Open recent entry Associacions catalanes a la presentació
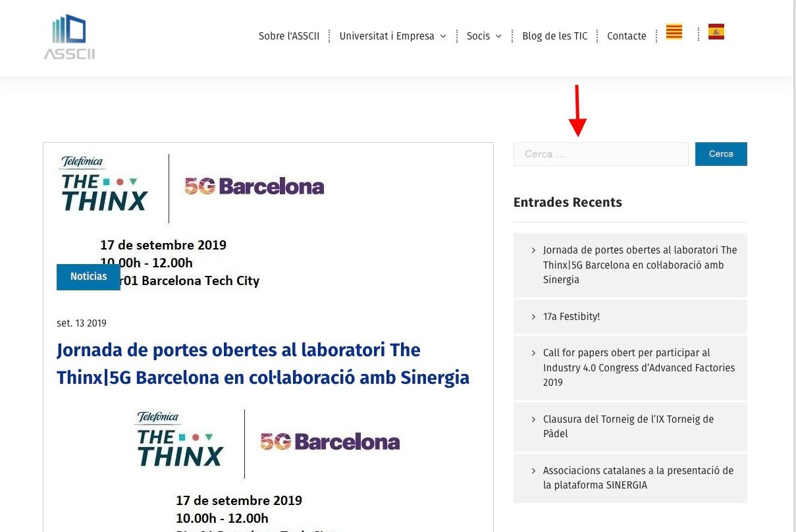The height and width of the screenshot is (532, 796). (638, 477)
